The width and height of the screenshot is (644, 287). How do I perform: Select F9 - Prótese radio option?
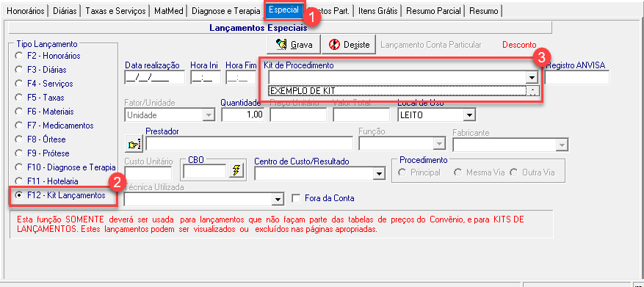pyautogui.click(x=18, y=153)
